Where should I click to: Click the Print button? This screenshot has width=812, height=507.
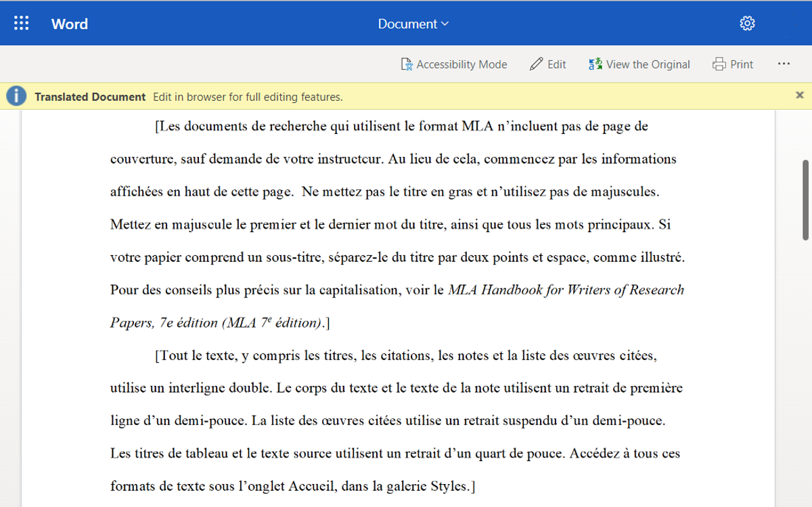[733, 64]
